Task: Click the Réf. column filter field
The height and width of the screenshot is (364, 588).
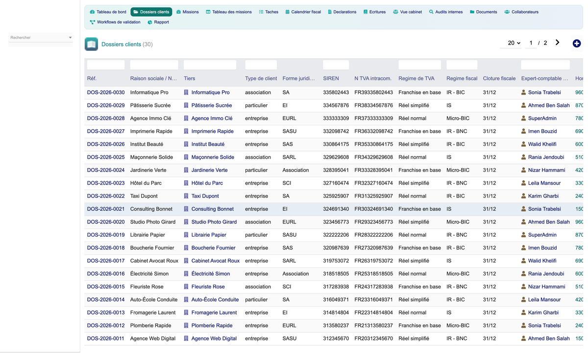Action: pyautogui.click(x=106, y=65)
